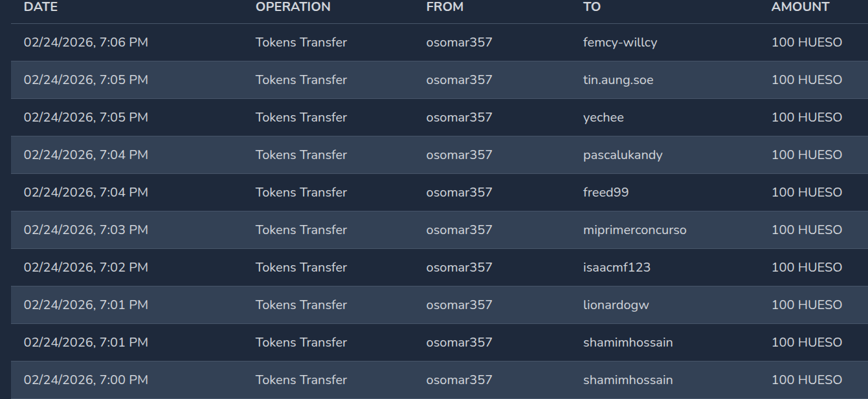The image size is (868, 399).
Task: Select the 02/24/2026, 7:06 PM date cell
Action: coord(86,43)
